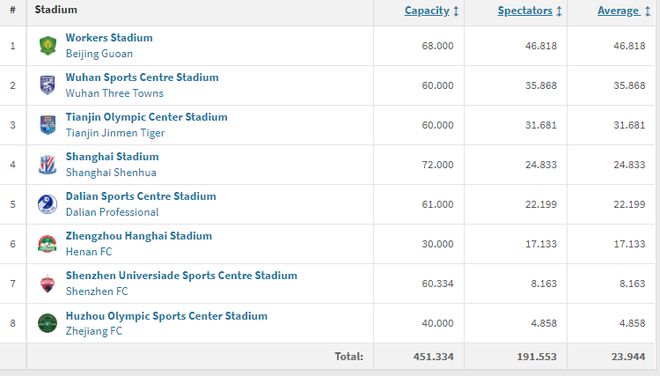Select the Zhejiang FC club crest

pos(48,323)
